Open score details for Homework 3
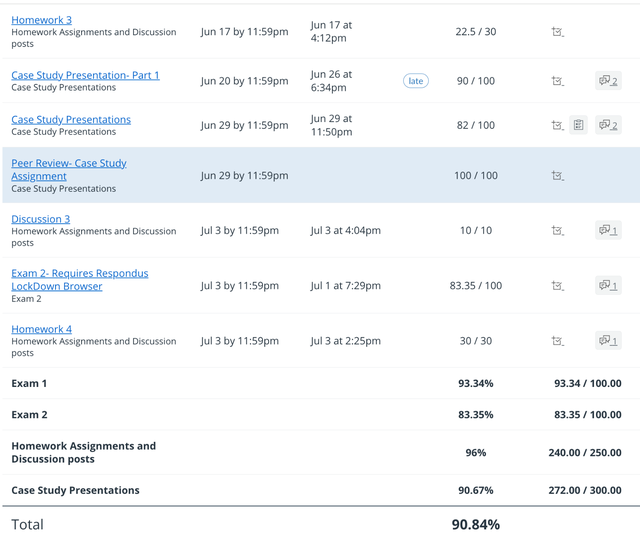This screenshot has width=640, height=541. (x=558, y=32)
